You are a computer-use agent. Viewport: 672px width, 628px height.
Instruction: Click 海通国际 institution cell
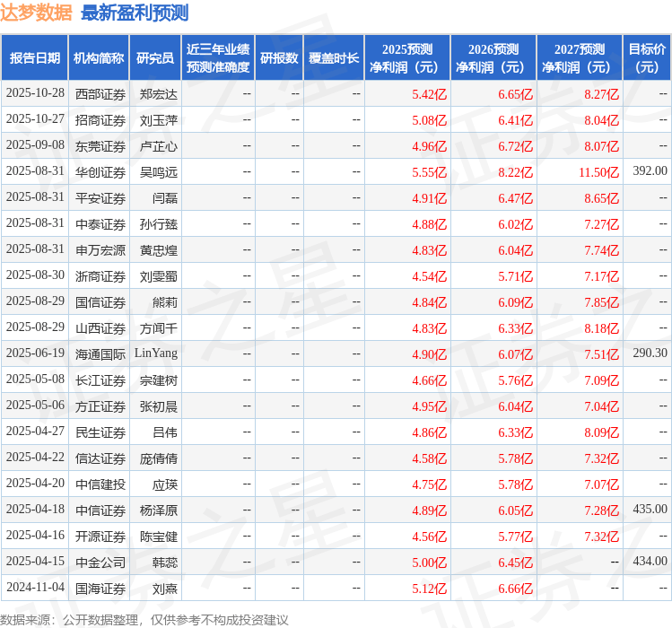pos(100,354)
